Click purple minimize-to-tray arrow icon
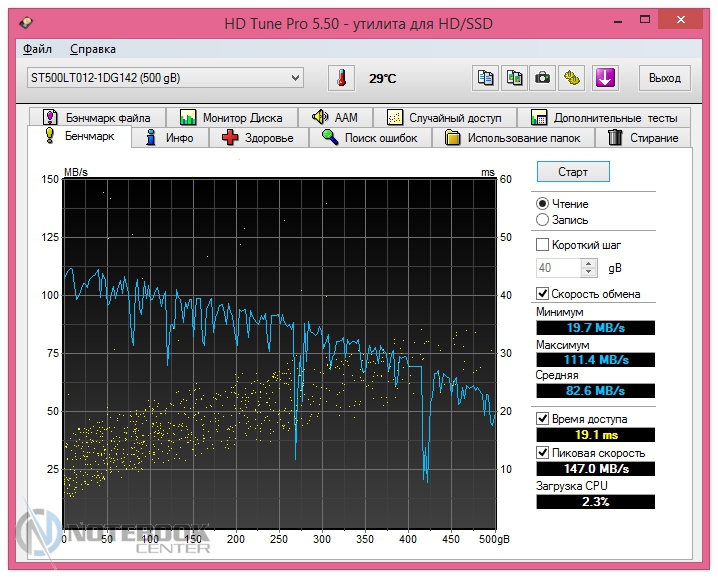The image size is (718, 580). click(605, 78)
